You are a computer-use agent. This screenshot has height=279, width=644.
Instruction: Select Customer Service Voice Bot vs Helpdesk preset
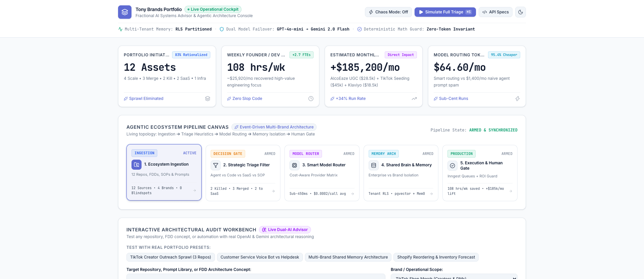(260, 257)
